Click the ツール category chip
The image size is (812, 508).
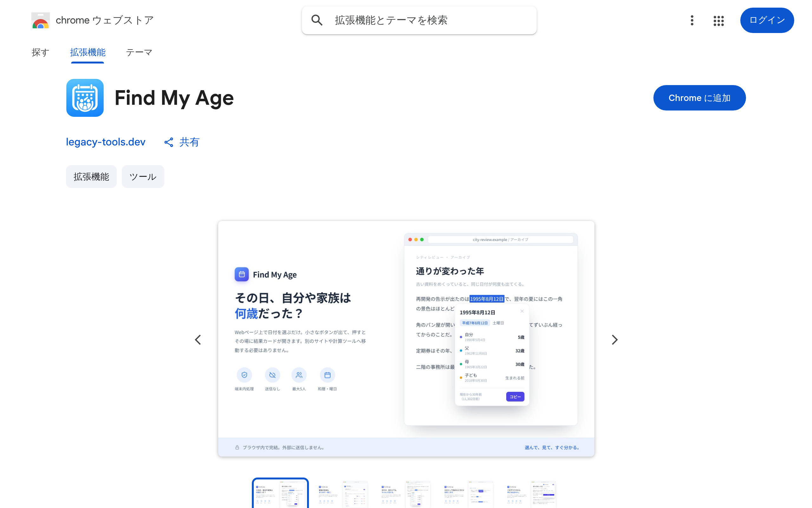point(143,177)
